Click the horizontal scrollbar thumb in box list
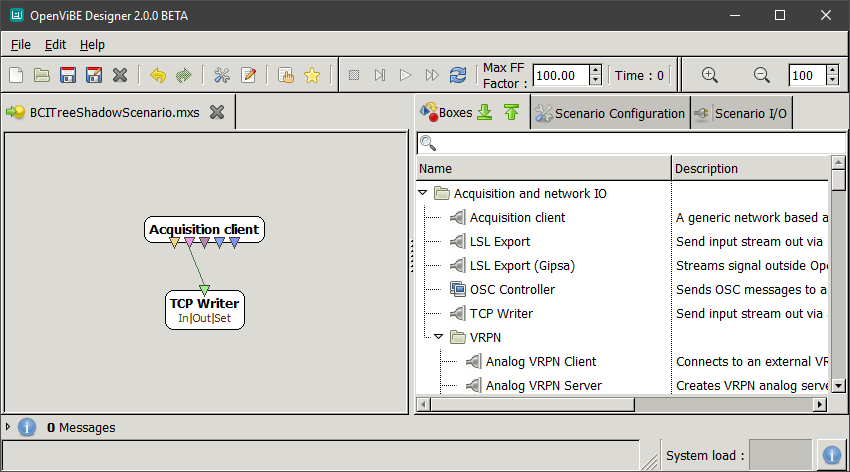 (x=532, y=404)
